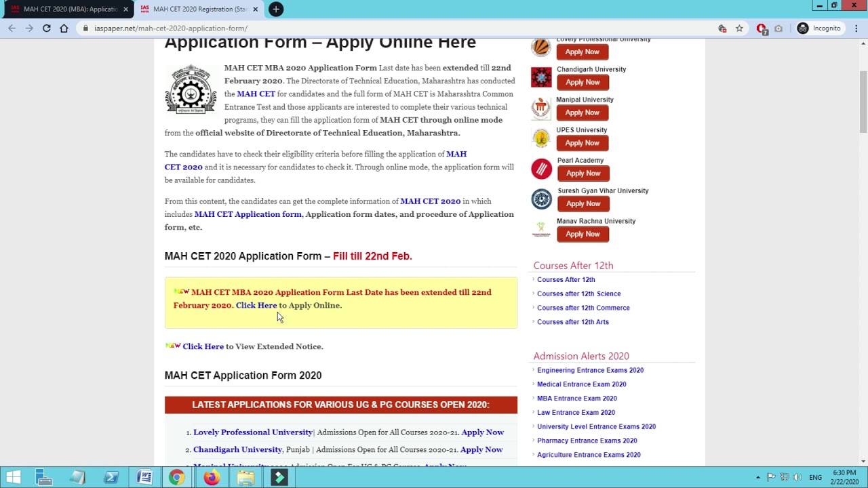Viewport: 868px width, 488px height.
Task: Click the DTE Maharashtra gear logo image
Action: [191, 89]
